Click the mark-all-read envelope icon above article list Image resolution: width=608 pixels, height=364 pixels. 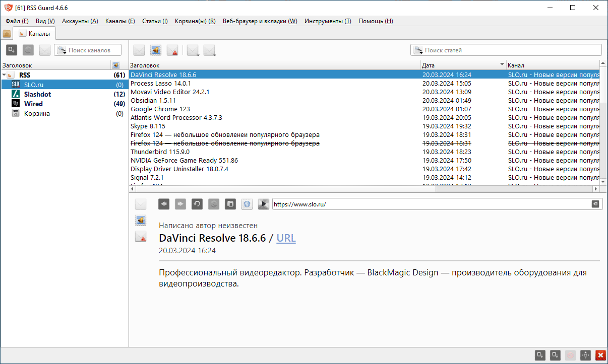pos(139,50)
